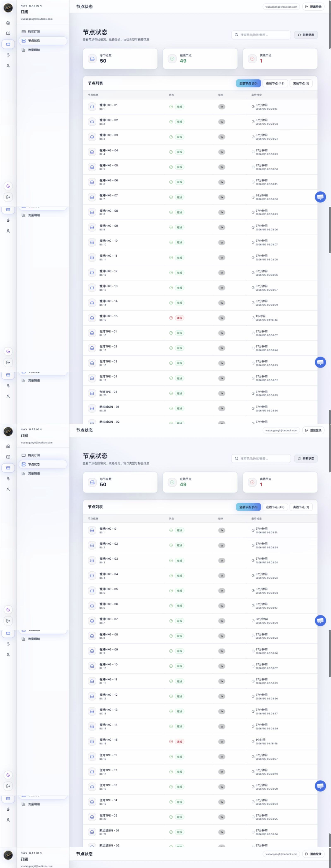Select 全部节点 (50) tab in upper copy

(x=248, y=83)
